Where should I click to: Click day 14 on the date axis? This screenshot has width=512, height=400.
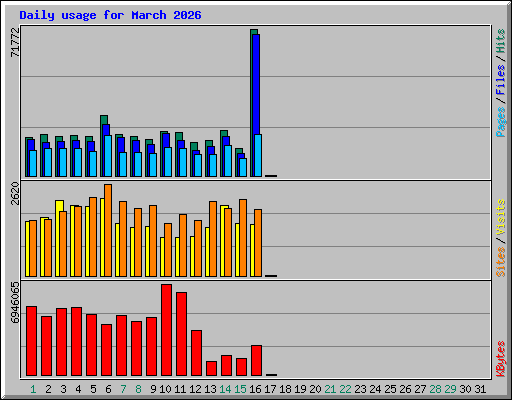click(225, 389)
